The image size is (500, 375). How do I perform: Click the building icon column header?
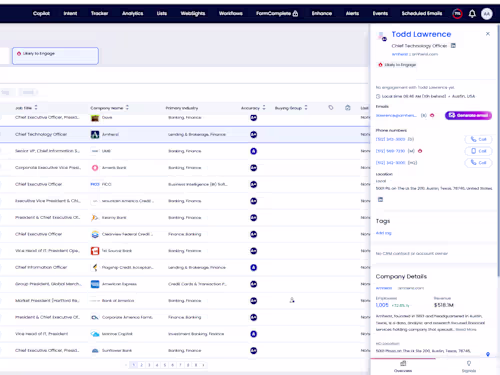[x=348, y=108]
